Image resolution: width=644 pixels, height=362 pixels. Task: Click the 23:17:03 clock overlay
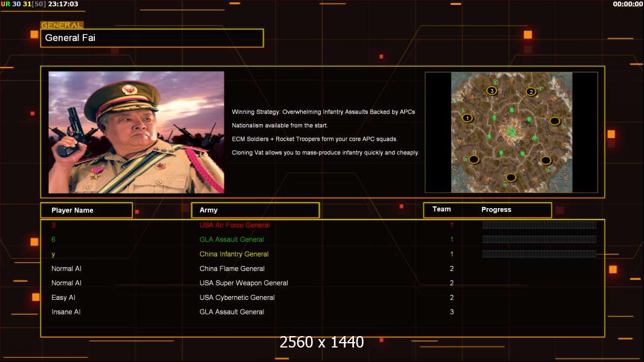(x=63, y=4)
